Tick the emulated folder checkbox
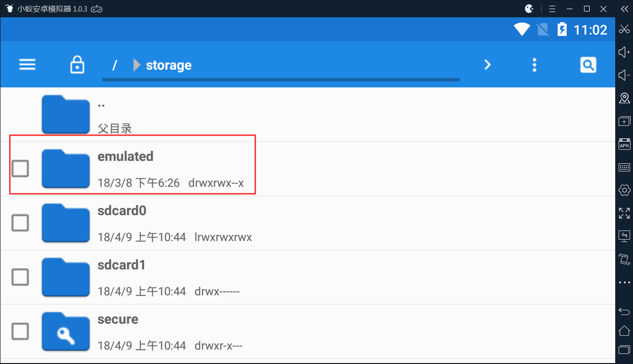633x364 pixels. [x=20, y=169]
